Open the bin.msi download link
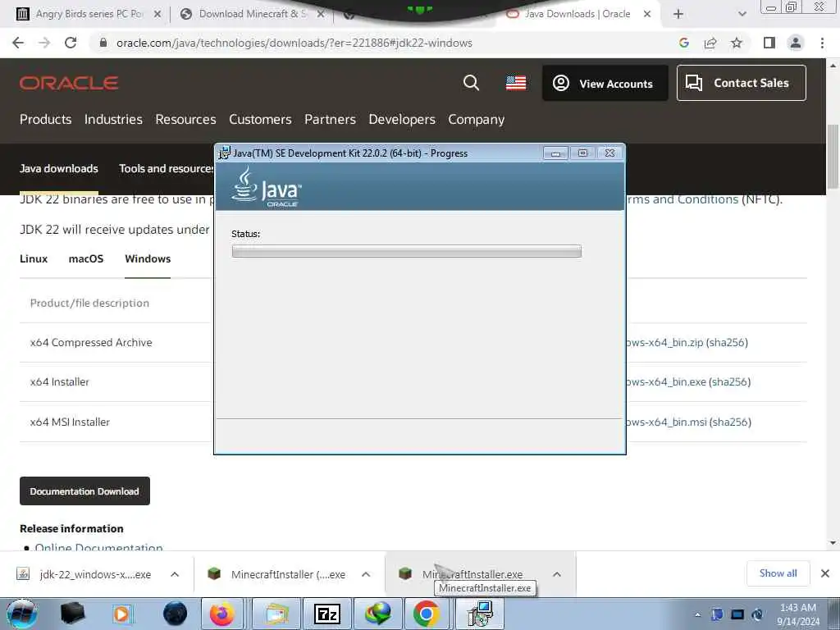Image resolution: width=840 pixels, height=630 pixels. [666, 422]
